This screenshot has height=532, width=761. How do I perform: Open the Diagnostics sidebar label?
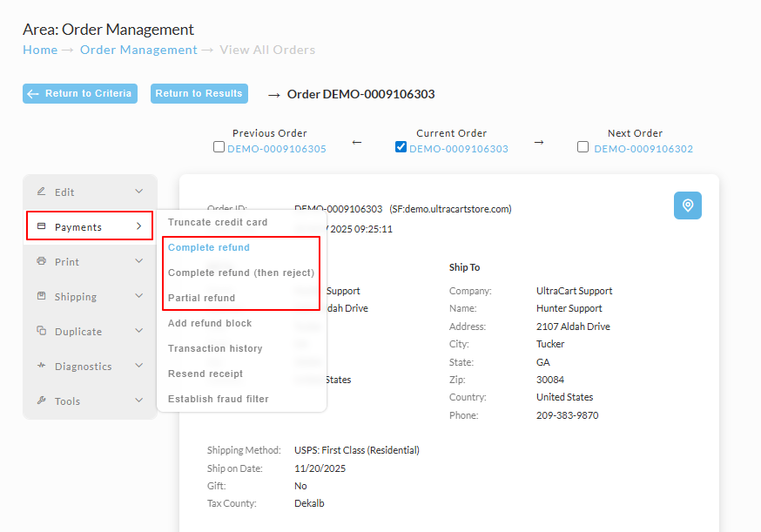[x=83, y=367]
